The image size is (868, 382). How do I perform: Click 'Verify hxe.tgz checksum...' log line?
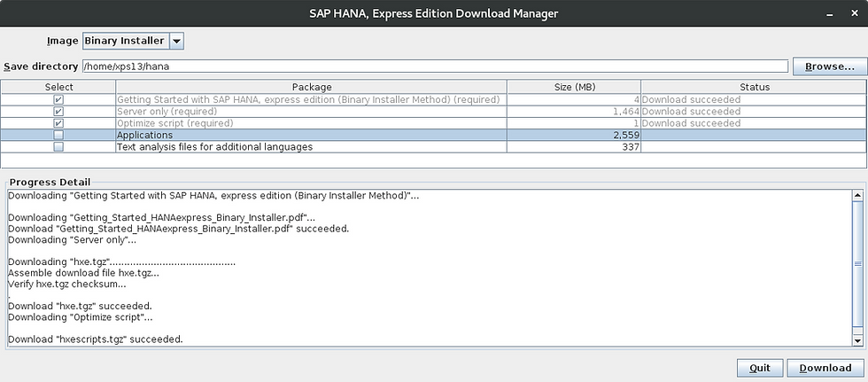pos(67,284)
